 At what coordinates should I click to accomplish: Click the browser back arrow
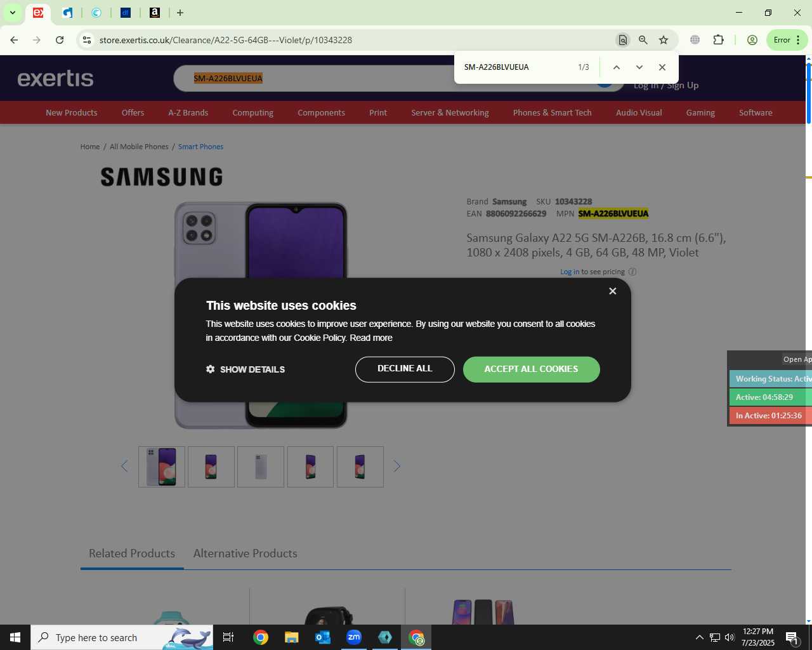pyautogui.click(x=14, y=40)
